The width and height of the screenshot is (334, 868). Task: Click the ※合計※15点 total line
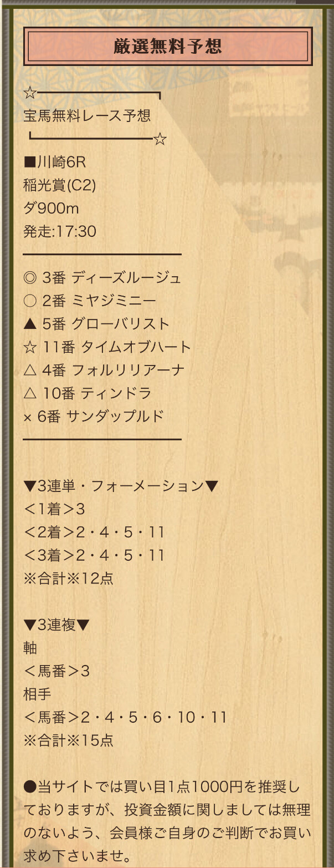coord(69,740)
